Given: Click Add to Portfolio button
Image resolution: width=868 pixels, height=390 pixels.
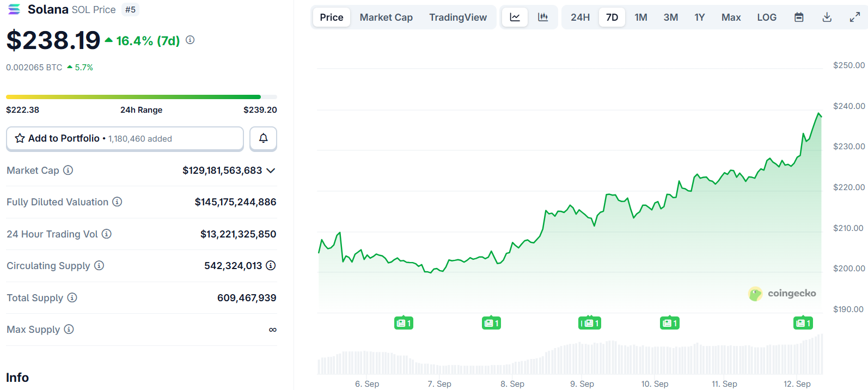Looking at the screenshot, I should click(x=125, y=138).
